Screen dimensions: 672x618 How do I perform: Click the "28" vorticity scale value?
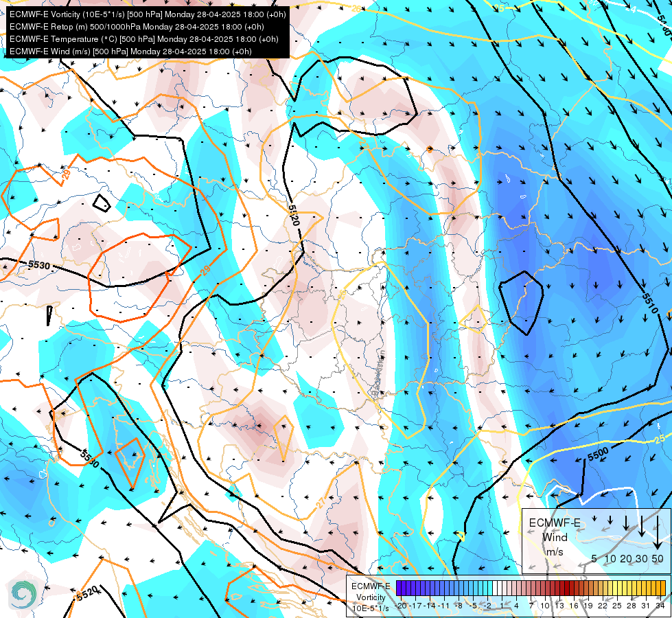coord(632,606)
